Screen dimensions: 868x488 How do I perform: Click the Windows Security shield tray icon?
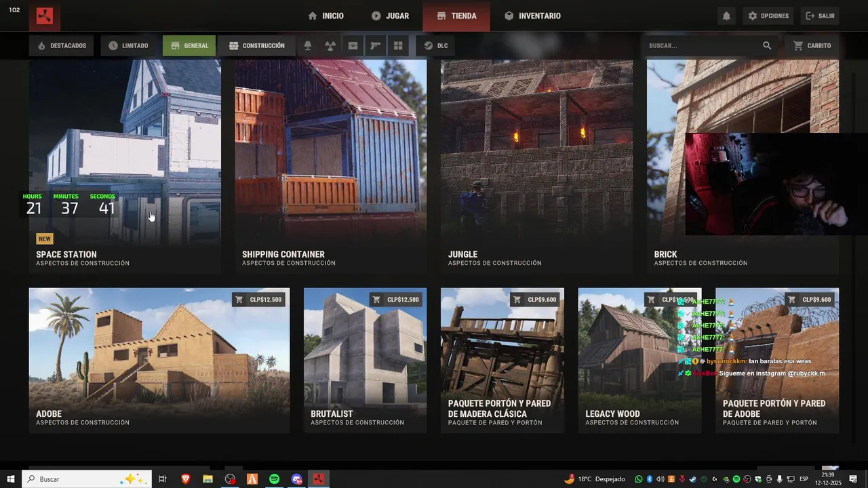tap(758, 479)
